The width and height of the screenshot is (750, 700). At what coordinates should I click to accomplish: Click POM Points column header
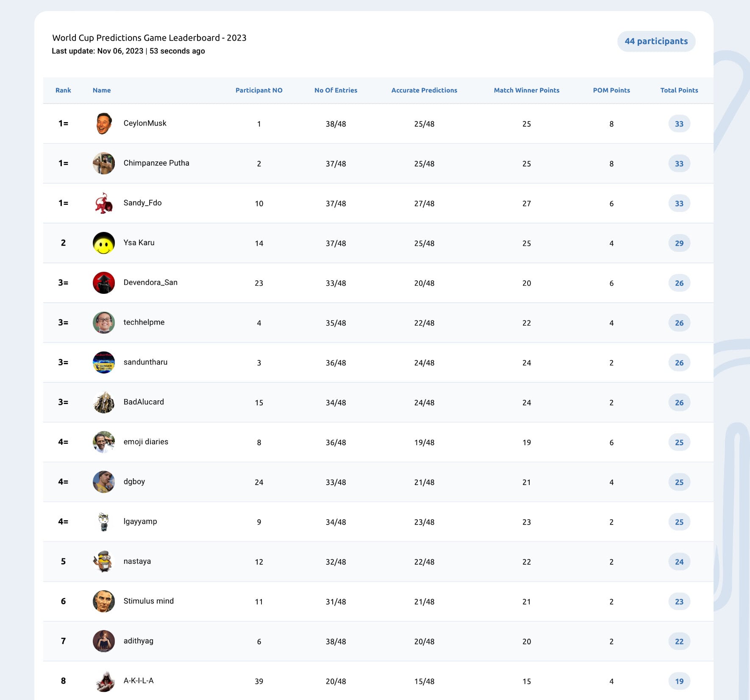coord(611,90)
